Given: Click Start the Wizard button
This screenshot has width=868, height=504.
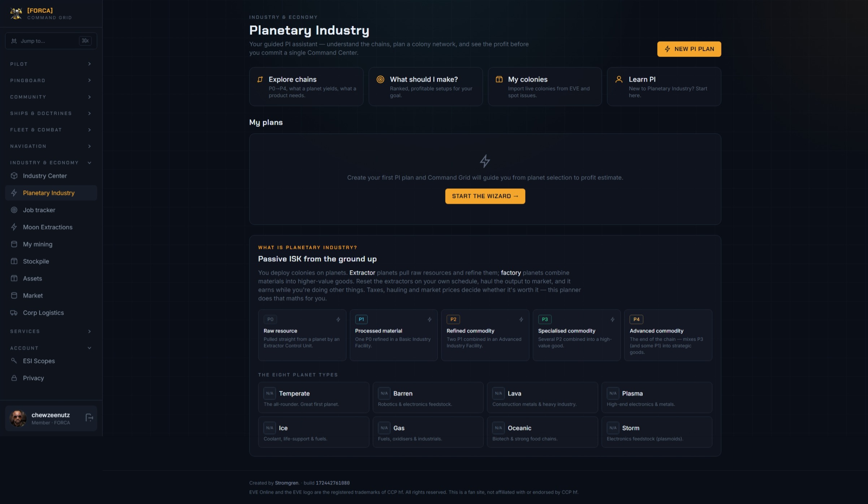Looking at the screenshot, I should click(485, 196).
